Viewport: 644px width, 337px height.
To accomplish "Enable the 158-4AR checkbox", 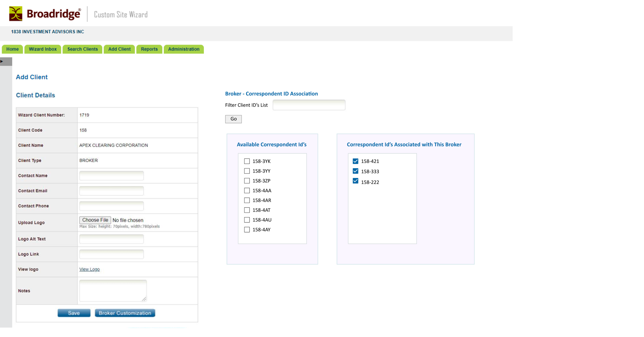I will point(247,200).
